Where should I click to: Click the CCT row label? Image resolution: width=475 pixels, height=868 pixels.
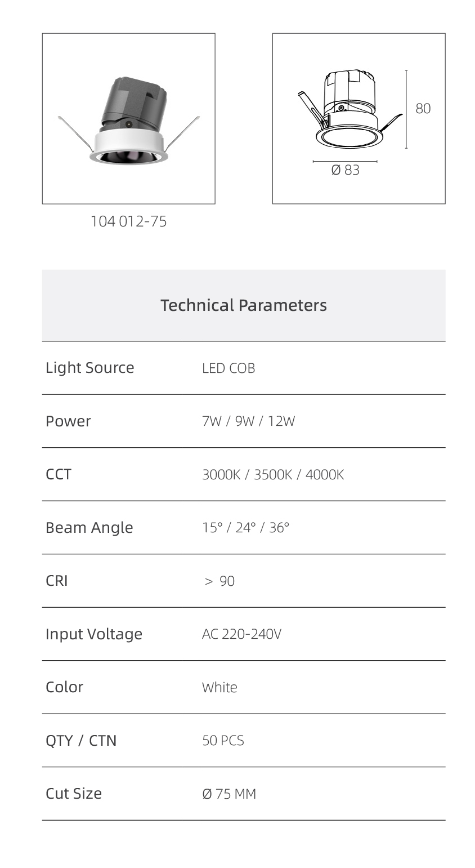pyautogui.click(x=59, y=474)
